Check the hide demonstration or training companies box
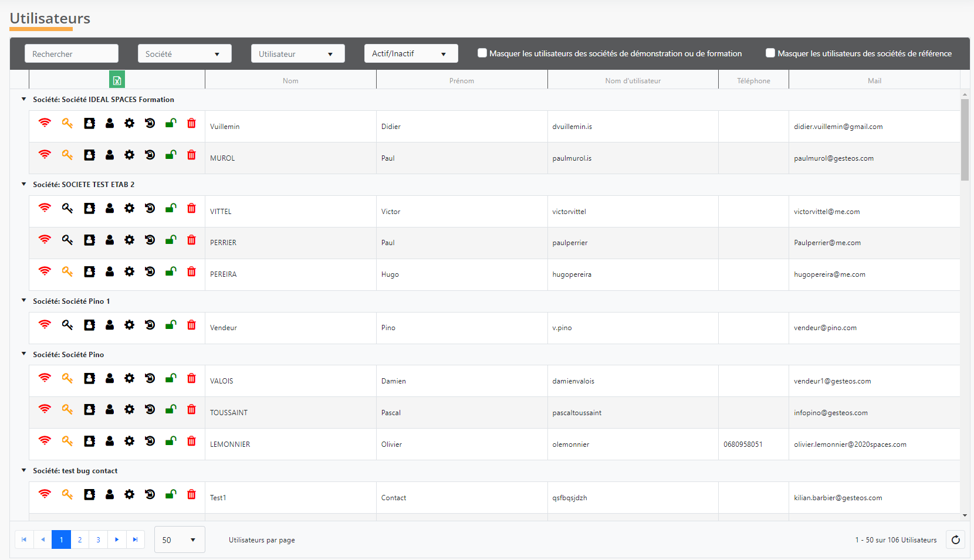 pyautogui.click(x=482, y=53)
